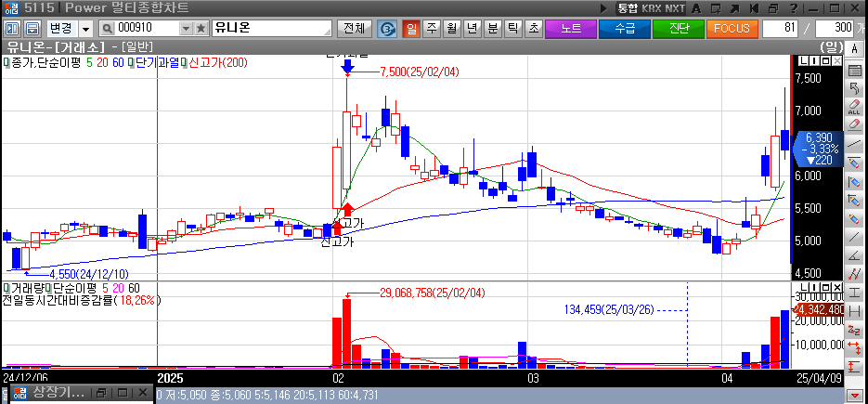868x404 pixels.
Task: Click the add-window icon in title bar
Action: pos(717,9)
